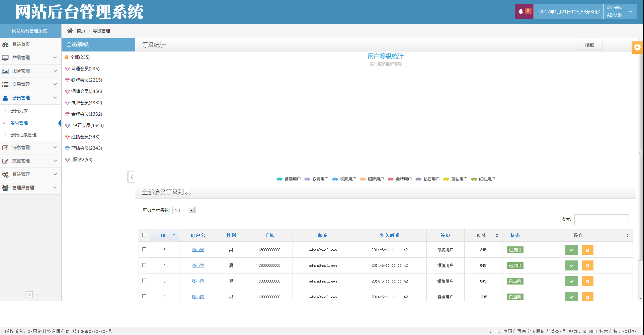Screen dimensions: 644x335
Task: Toggle 蓝钻用户 yellow legend swatch
Action: tap(446, 179)
